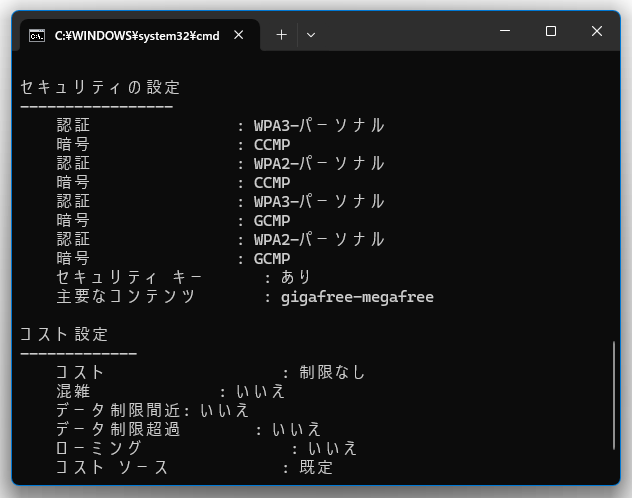632x498 pixels.
Task: Click the 混雑 label
Action: (x=73, y=391)
